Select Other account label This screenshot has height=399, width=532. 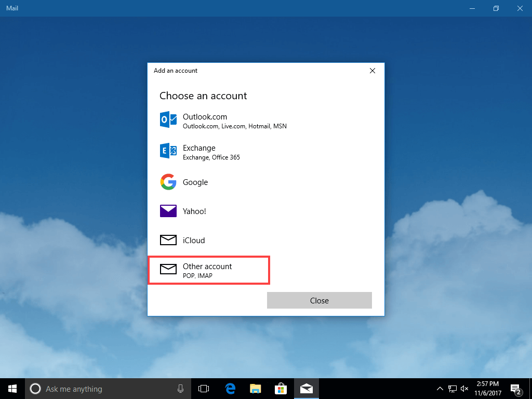coord(207,267)
